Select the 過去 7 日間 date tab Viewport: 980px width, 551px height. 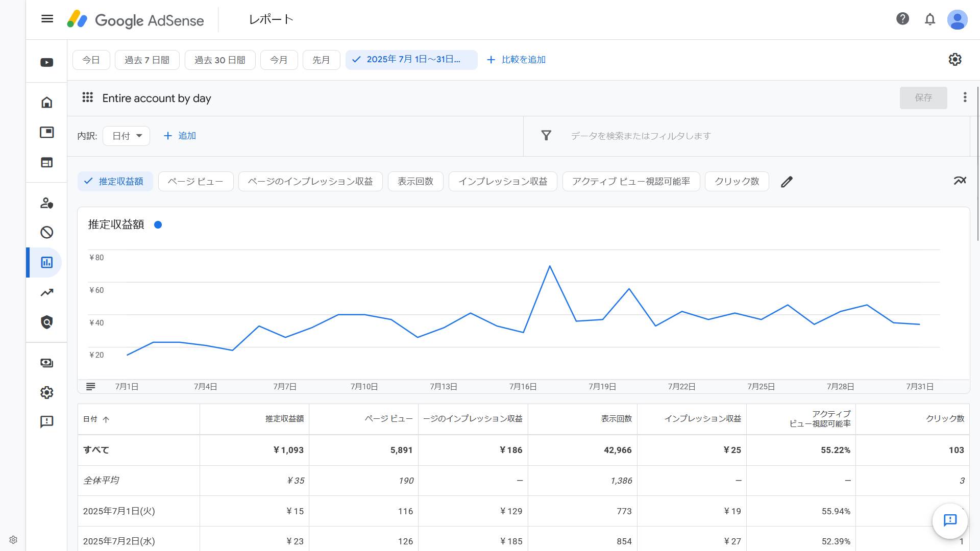click(x=147, y=60)
